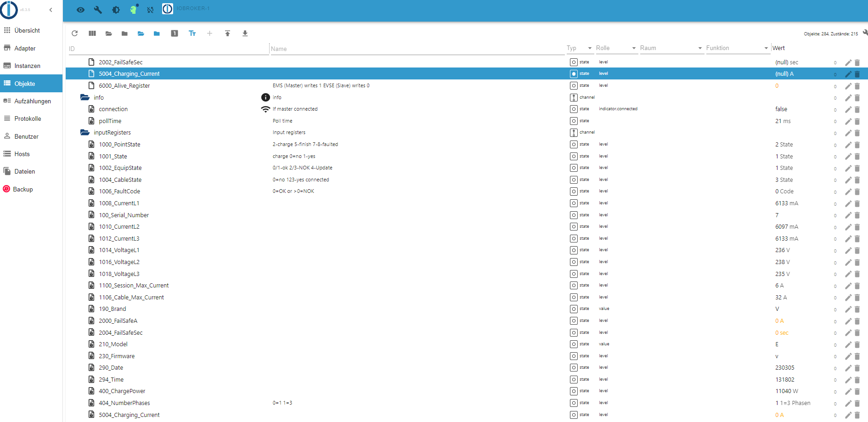The height and width of the screenshot is (422, 868).
Task: Edit the 6000_Alive_Register object
Action: [x=848, y=86]
